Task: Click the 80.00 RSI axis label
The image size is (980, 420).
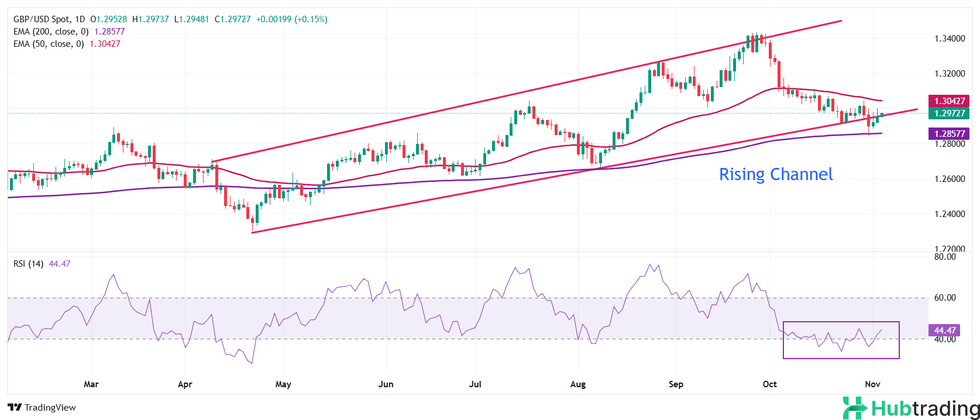Action: point(944,257)
